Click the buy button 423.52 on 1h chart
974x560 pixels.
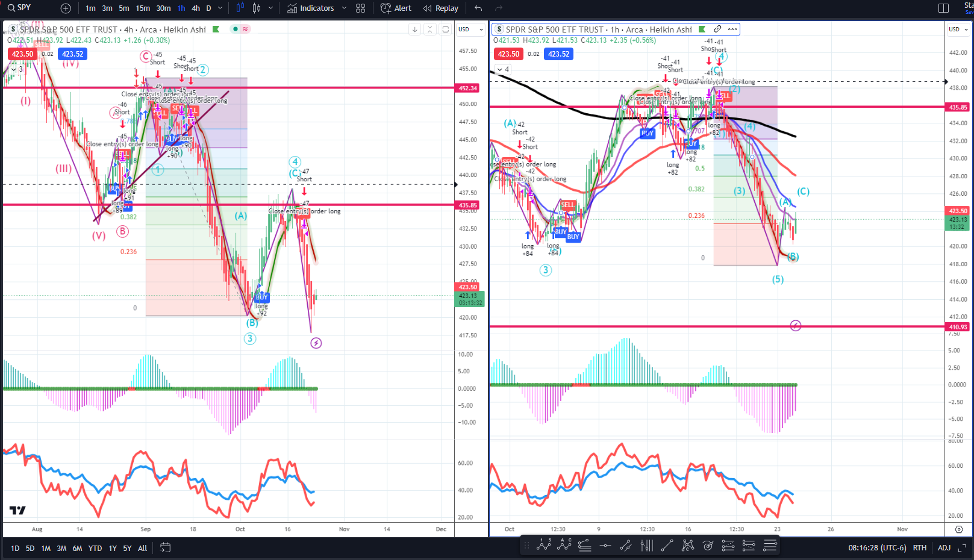click(x=558, y=54)
